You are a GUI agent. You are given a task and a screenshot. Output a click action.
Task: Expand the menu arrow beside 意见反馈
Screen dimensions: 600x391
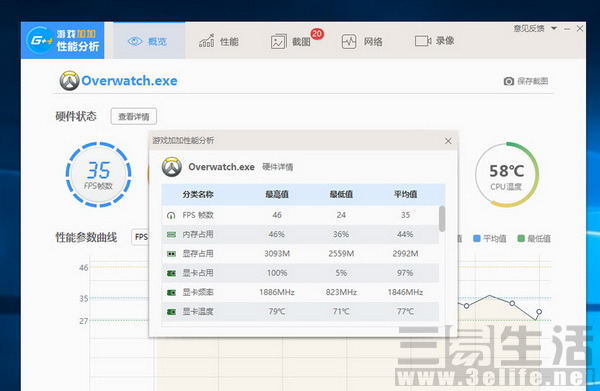(x=554, y=28)
